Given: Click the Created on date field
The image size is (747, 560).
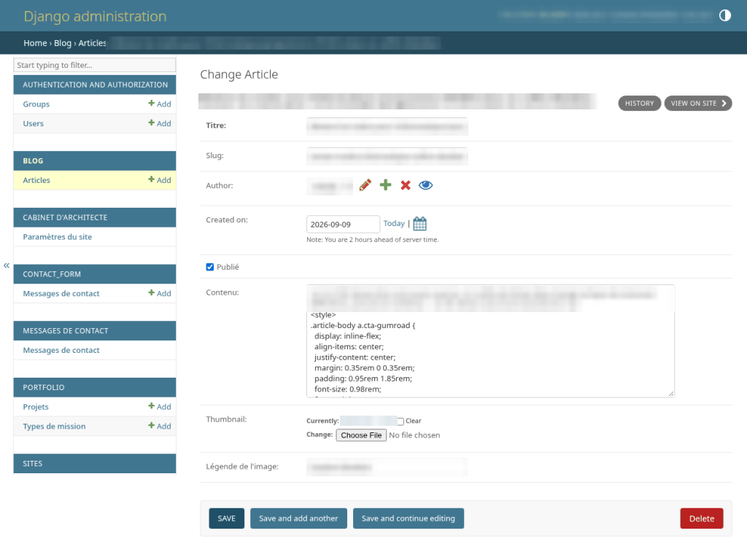Looking at the screenshot, I should (x=343, y=225).
